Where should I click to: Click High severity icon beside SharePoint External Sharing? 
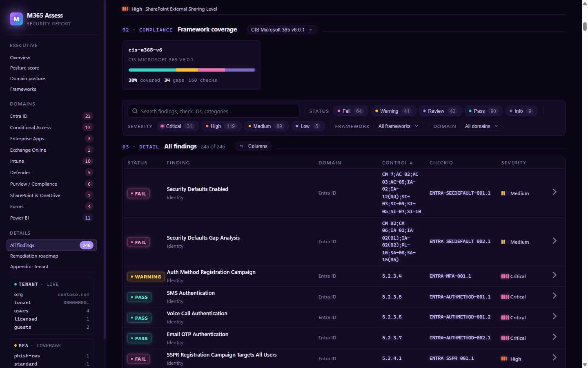(x=125, y=9)
